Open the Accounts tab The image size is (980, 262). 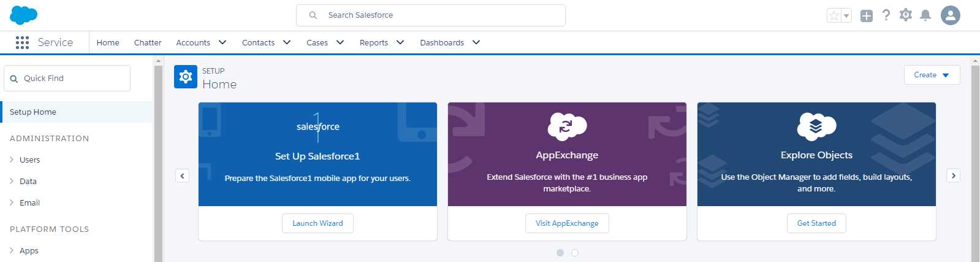pyautogui.click(x=193, y=43)
